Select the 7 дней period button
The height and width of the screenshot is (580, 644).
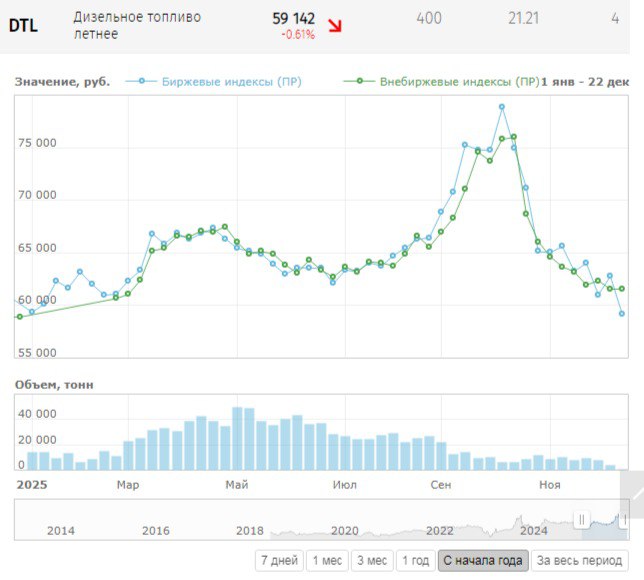pos(278,561)
